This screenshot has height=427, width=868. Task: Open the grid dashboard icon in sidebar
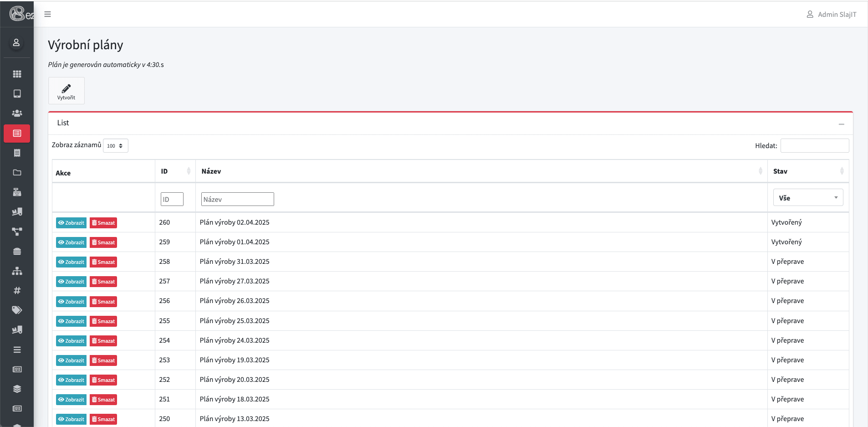point(17,74)
